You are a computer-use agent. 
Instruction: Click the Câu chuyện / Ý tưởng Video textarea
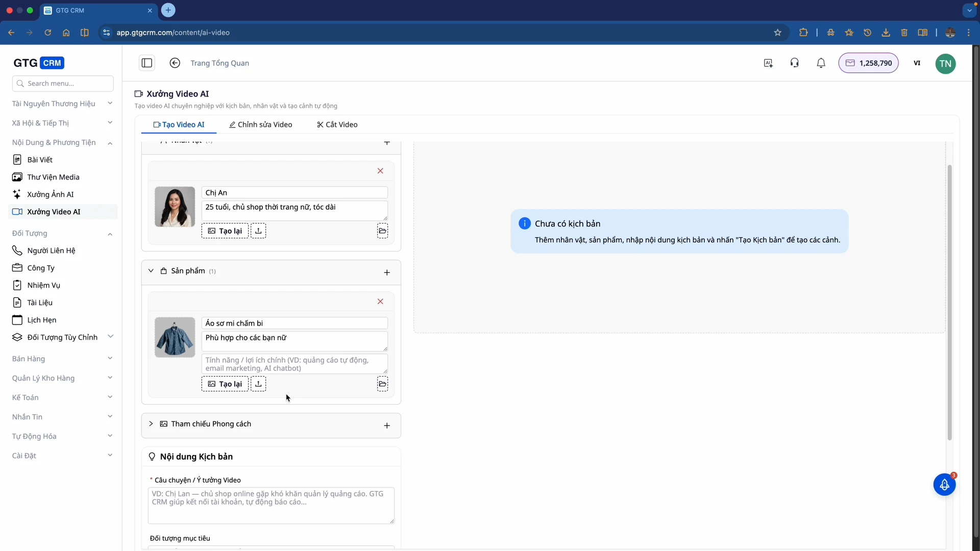coord(271,505)
